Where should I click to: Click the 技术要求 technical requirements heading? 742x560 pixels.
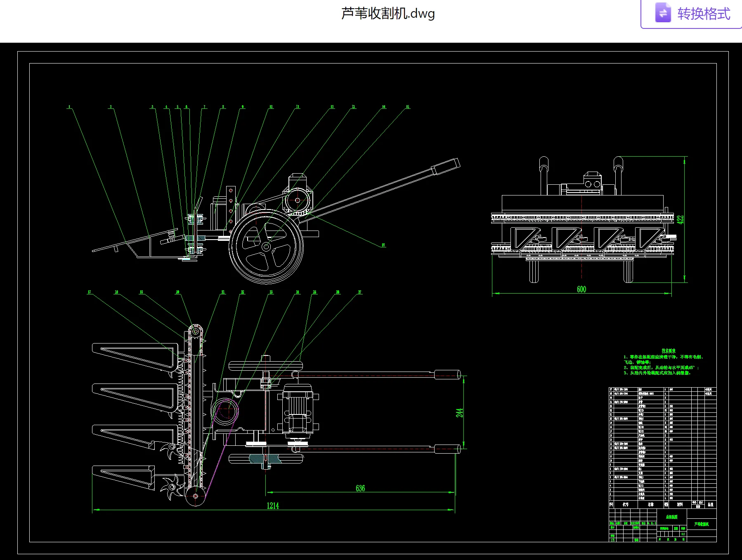[x=669, y=351]
